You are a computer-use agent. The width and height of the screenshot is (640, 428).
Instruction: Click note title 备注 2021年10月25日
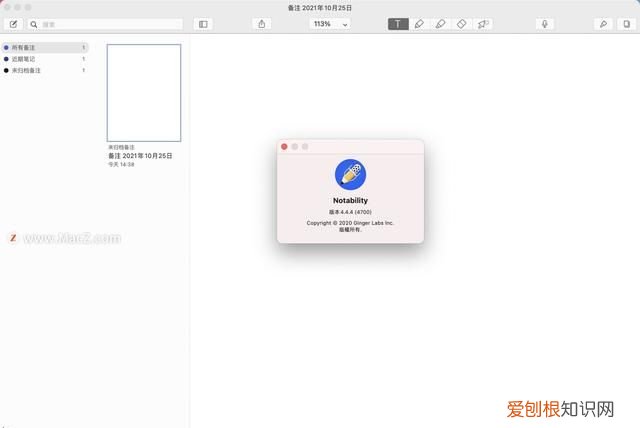[140, 156]
